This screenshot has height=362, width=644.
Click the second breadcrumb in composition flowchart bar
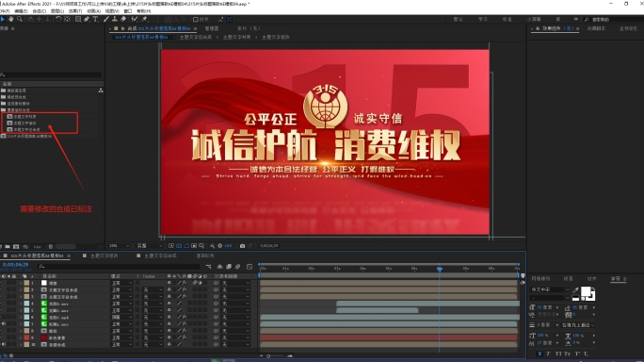(196, 37)
